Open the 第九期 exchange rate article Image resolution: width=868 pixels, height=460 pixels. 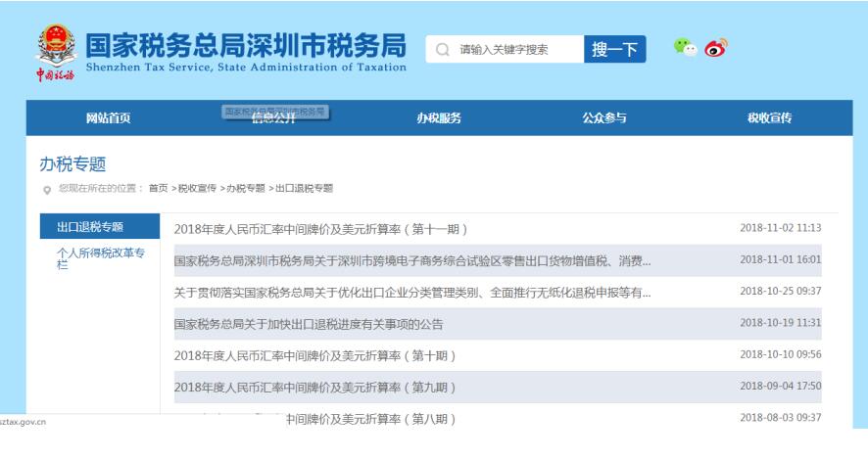point(314,387)
